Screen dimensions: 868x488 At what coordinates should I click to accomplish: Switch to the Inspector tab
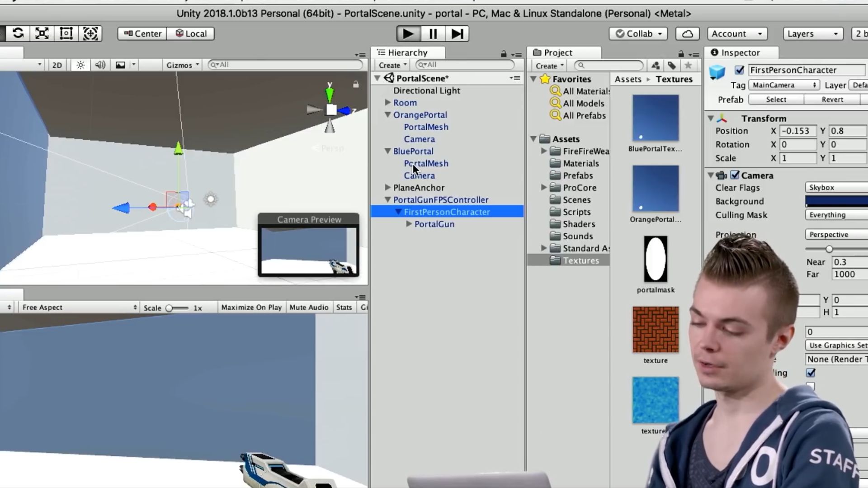pyautogui.click(x=741, y=53)
